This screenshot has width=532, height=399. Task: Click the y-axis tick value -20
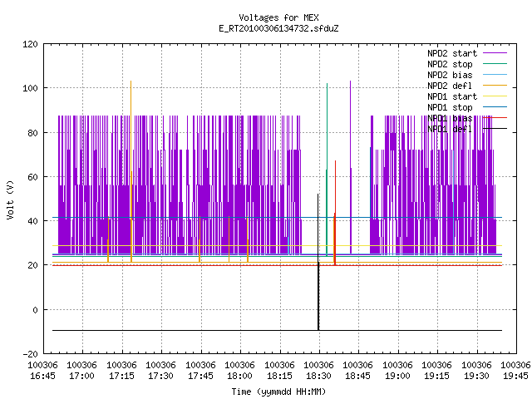pyautogui.click(x=30, y=354)
